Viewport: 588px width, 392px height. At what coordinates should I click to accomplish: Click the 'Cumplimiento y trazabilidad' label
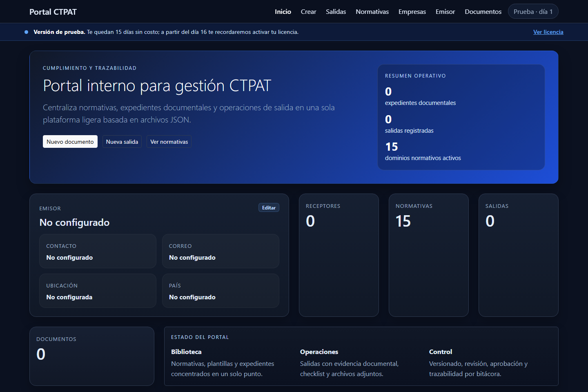tap(89, 68)
